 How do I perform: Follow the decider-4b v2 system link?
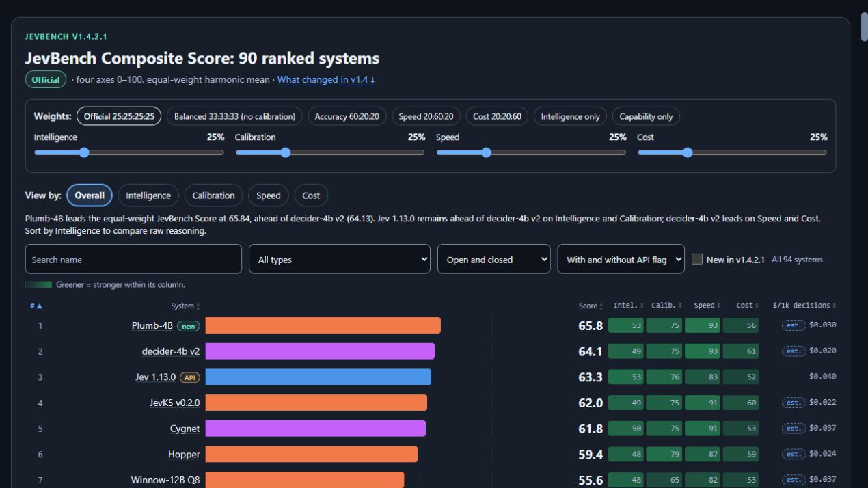pyautogui.click(x=171, y=351)
